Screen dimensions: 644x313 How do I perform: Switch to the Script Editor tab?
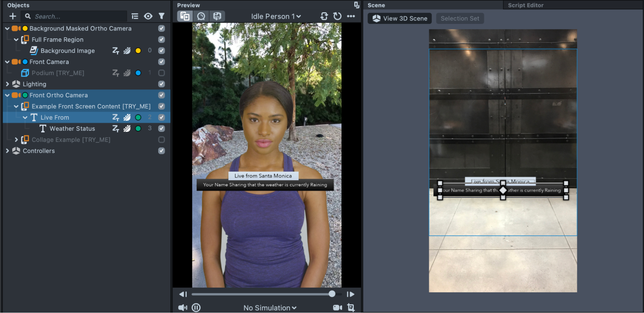(x=525, y=5)
